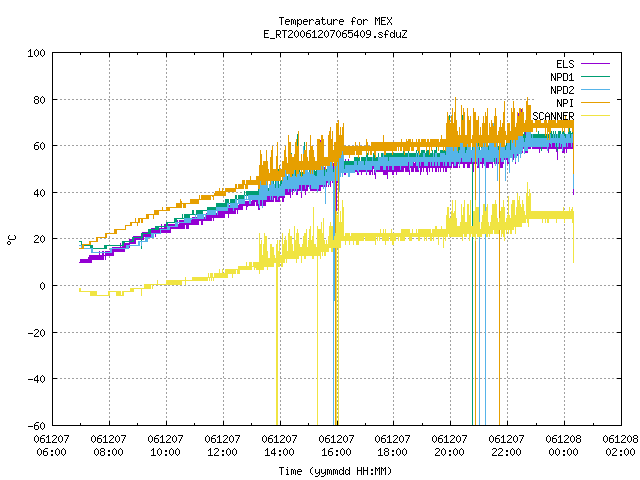640x480 pixels.
Task: Click the orange NPI legend line sample
Action: click(x=595, y=103)
